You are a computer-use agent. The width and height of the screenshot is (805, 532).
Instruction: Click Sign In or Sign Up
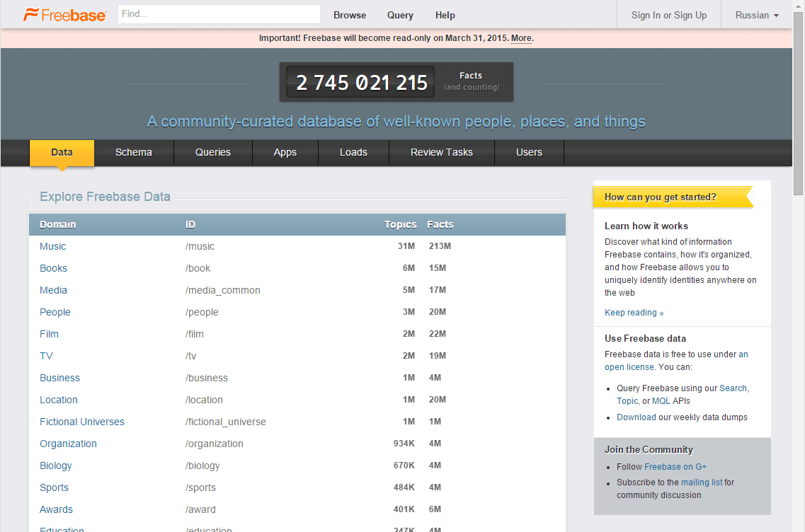point(668,15)
